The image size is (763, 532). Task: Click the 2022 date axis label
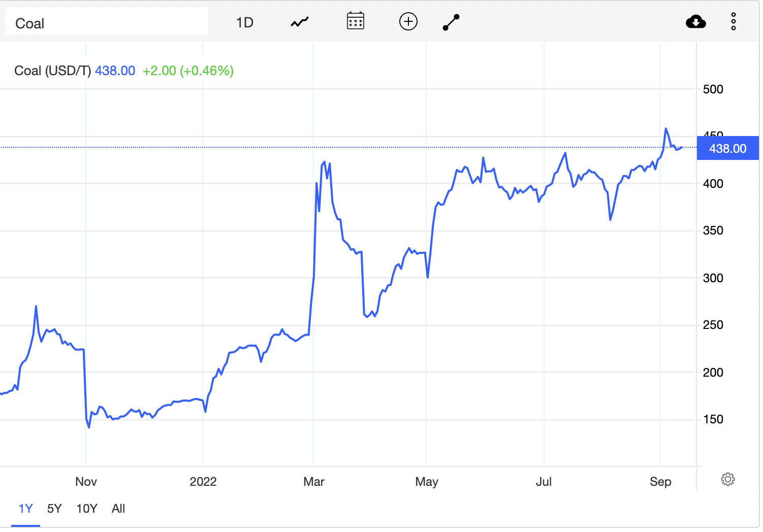click(203, 482)
